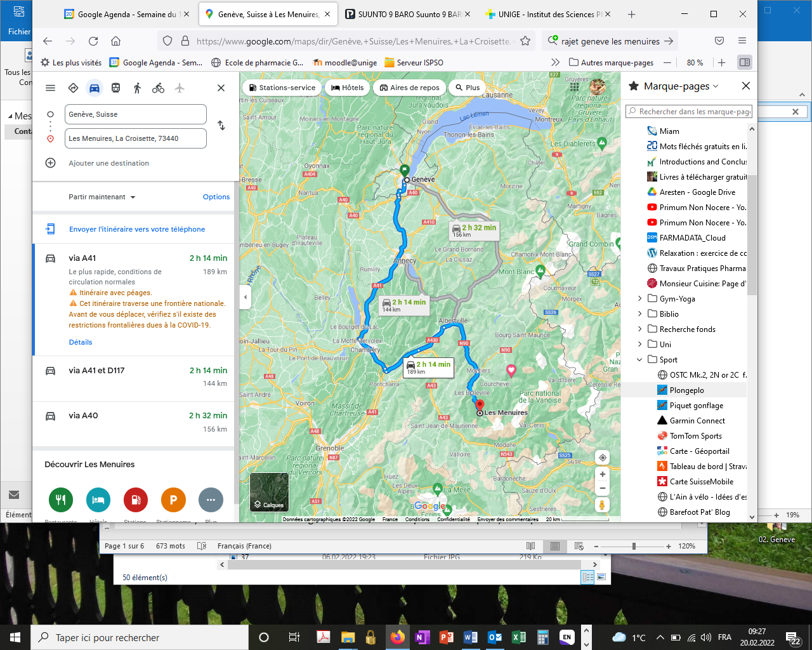Show hotels in Les Menuires
The height and width of the screenshot is (650, 812).
[x=98, y=500]
